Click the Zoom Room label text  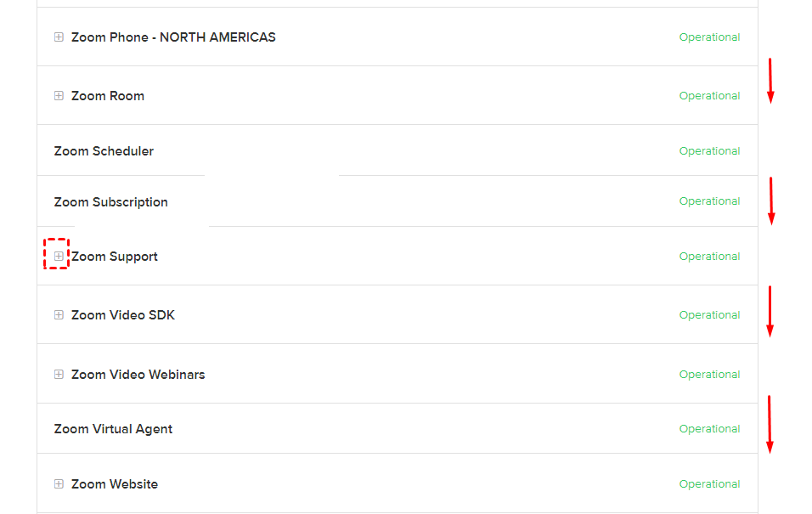108,96
